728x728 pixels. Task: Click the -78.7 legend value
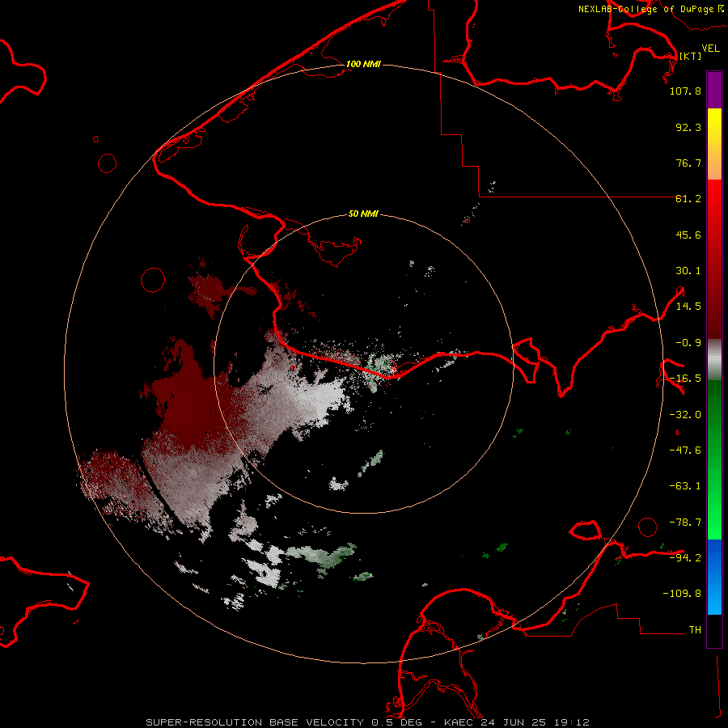pos(685,523)
